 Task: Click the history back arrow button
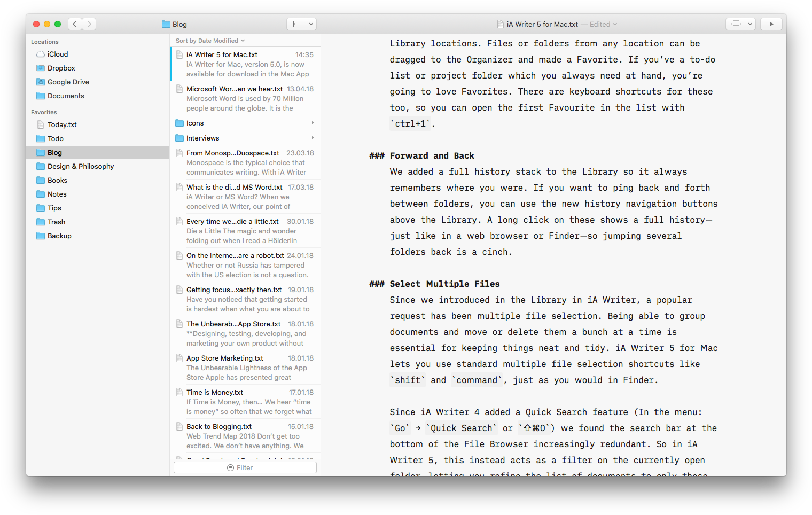75,24
